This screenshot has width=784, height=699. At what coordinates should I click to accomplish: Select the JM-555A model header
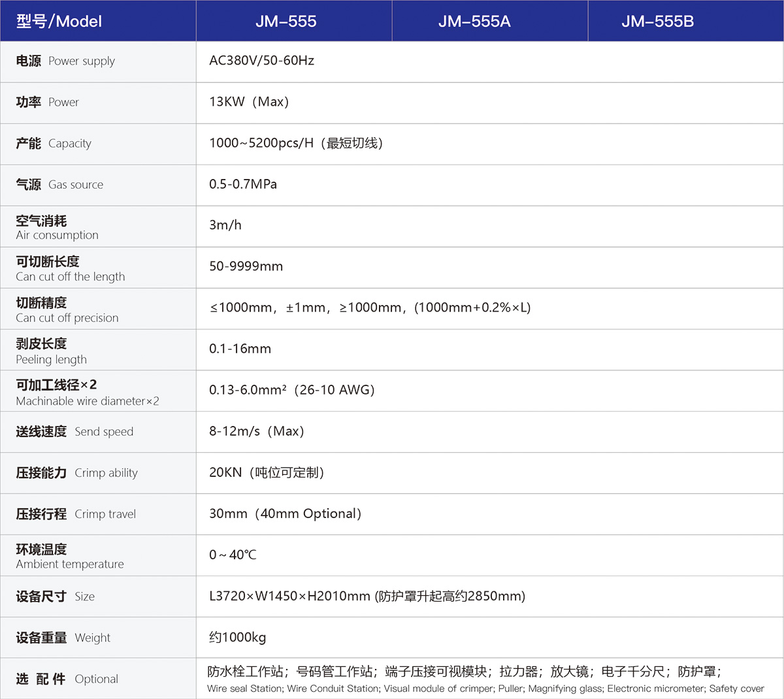click(x=474, y=22)
